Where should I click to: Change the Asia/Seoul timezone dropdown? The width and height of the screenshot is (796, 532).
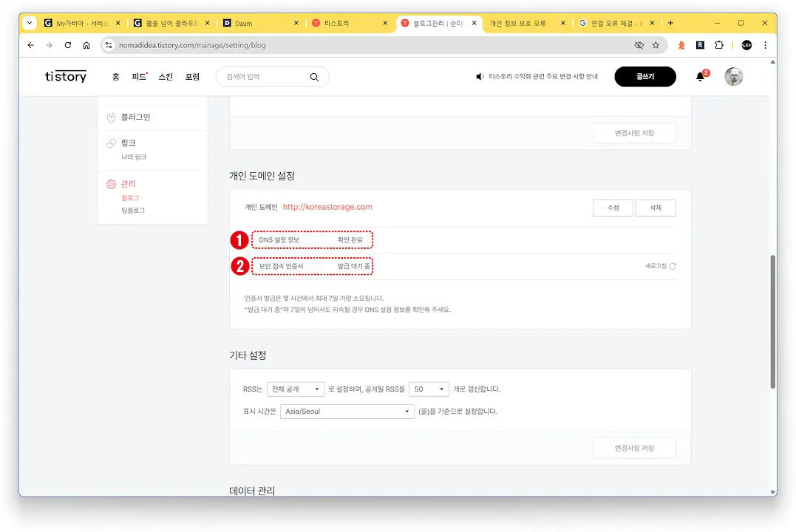(347, 412)
